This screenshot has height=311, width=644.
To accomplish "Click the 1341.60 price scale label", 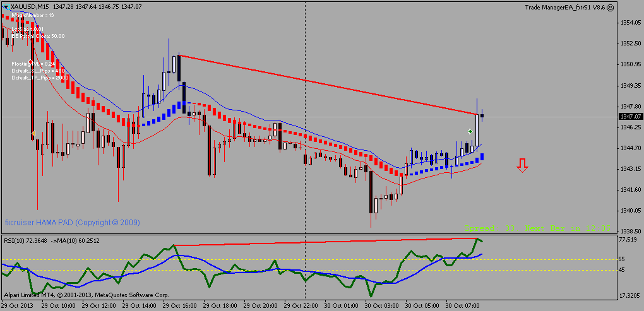I will [x=631, y=189].
